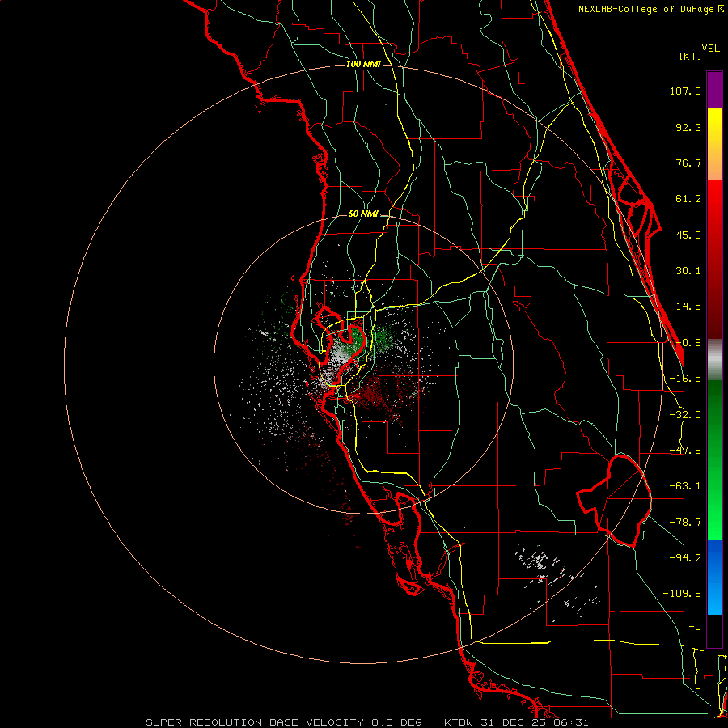Select the -94.2 legend value
The height and width of the screenshot is (728, 728).
coord(685,558)
